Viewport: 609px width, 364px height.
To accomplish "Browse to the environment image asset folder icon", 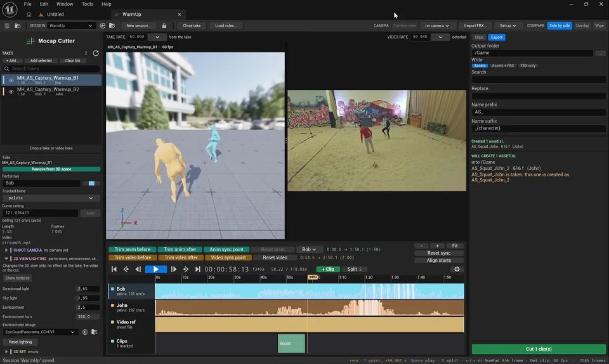I will pos(94,332).
